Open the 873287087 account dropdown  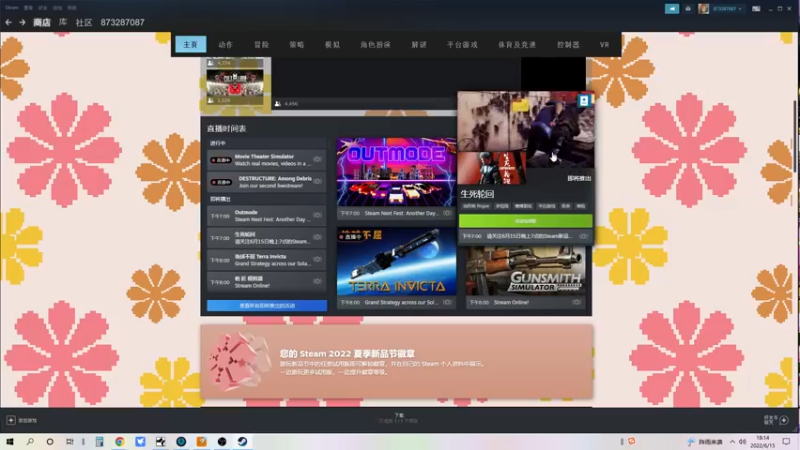pyautogui.click(x=727, y=9)
